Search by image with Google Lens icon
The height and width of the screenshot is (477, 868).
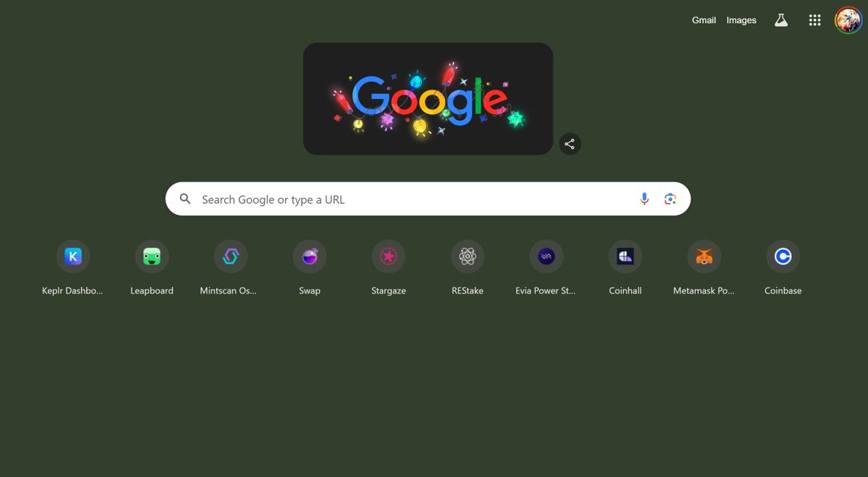point(671,199)
